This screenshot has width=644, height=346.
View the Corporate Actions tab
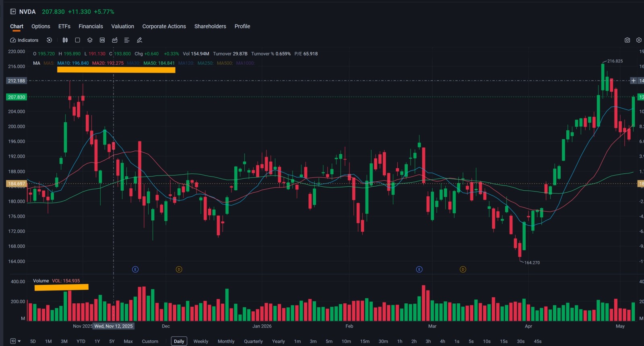164,26
